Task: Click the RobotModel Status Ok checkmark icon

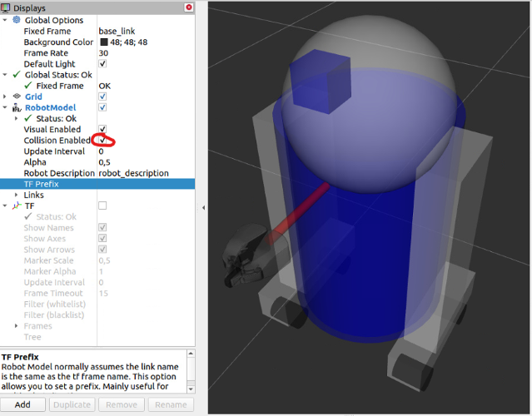Action: coord(28,118)
